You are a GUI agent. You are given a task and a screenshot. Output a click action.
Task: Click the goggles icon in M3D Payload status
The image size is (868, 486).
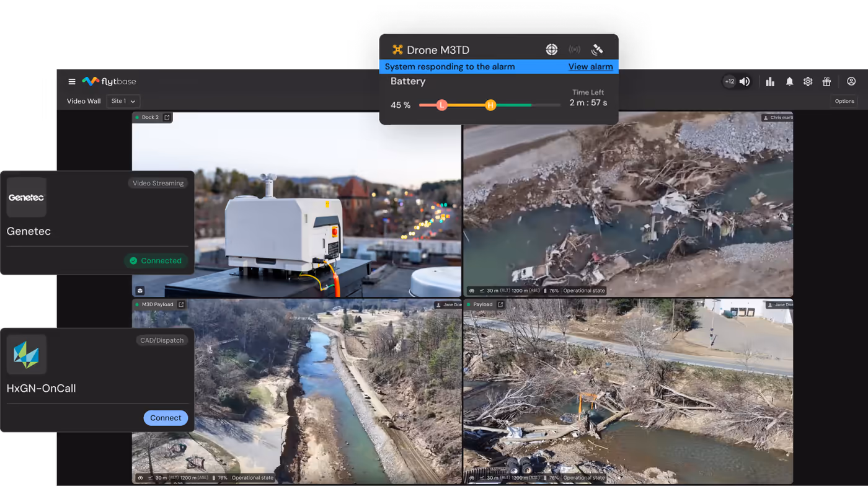pyautogui.click(x=141, y=478)
